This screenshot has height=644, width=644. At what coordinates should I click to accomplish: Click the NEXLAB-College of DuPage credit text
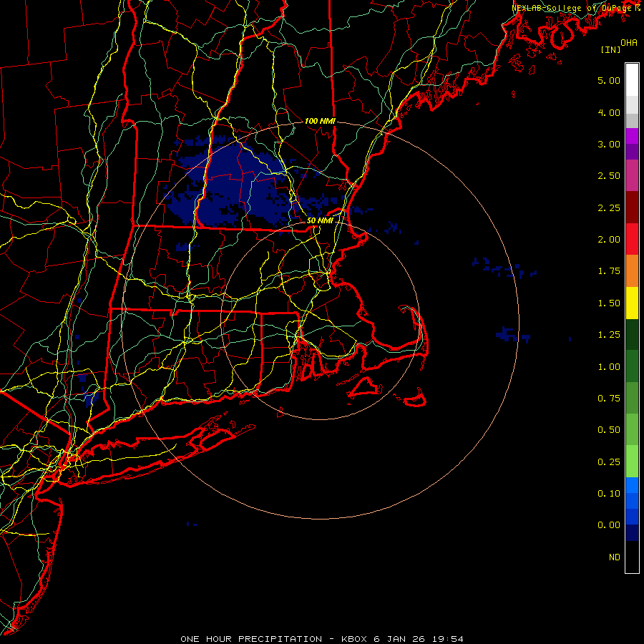click(x=572, y=8)
